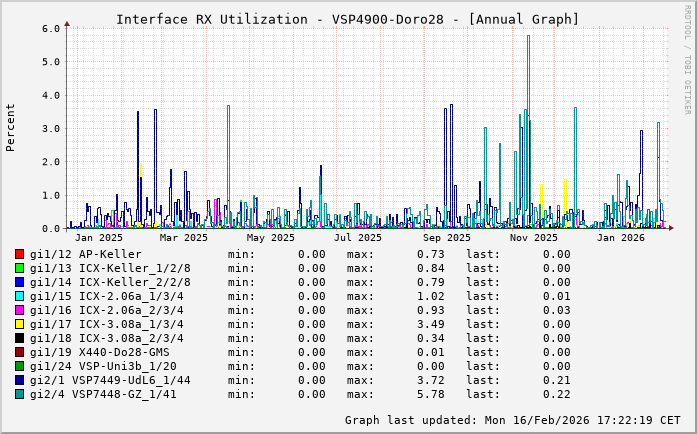The height and width of the screenshot is (434, 697).
Task: Pick the gray gi1/18 legend color box
Action: coord(19,338)
